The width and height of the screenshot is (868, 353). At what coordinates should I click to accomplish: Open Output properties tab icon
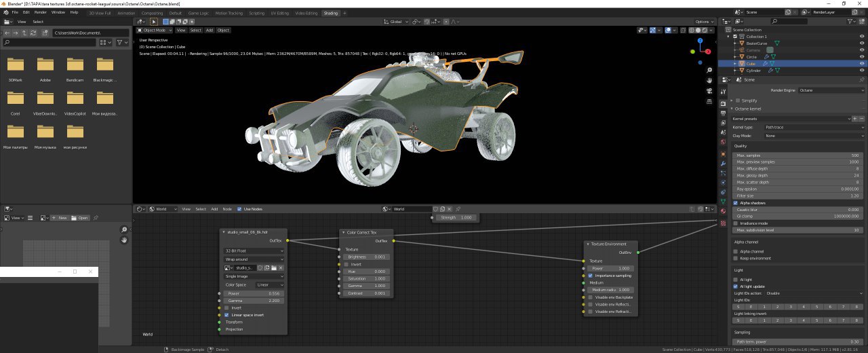723,113
